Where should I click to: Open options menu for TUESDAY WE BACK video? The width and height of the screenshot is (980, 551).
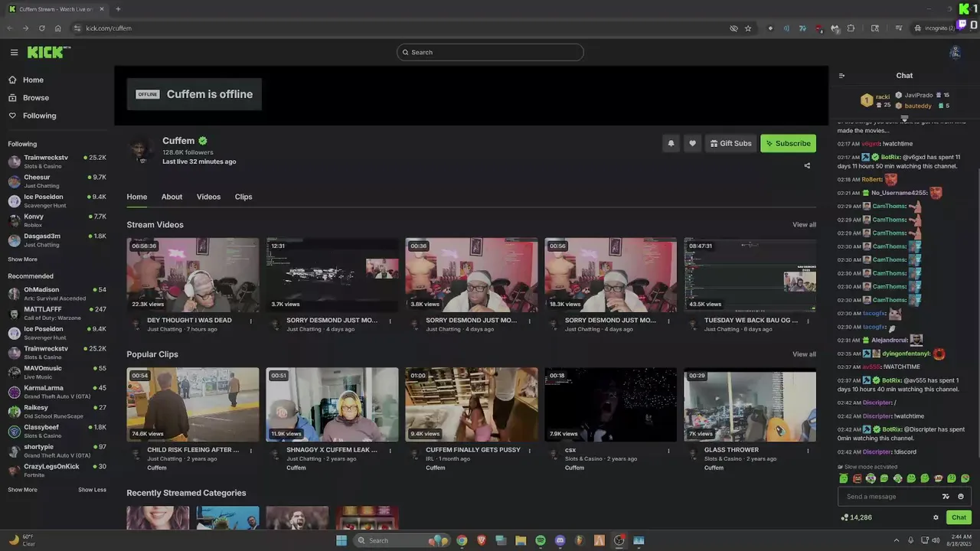(808, 321)
